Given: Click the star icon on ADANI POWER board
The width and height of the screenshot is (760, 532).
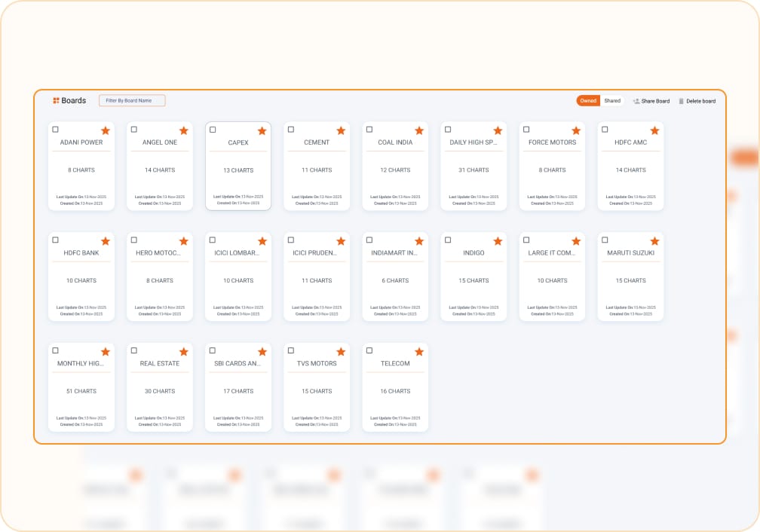Looking at the screenshot, I should (106, 130).
